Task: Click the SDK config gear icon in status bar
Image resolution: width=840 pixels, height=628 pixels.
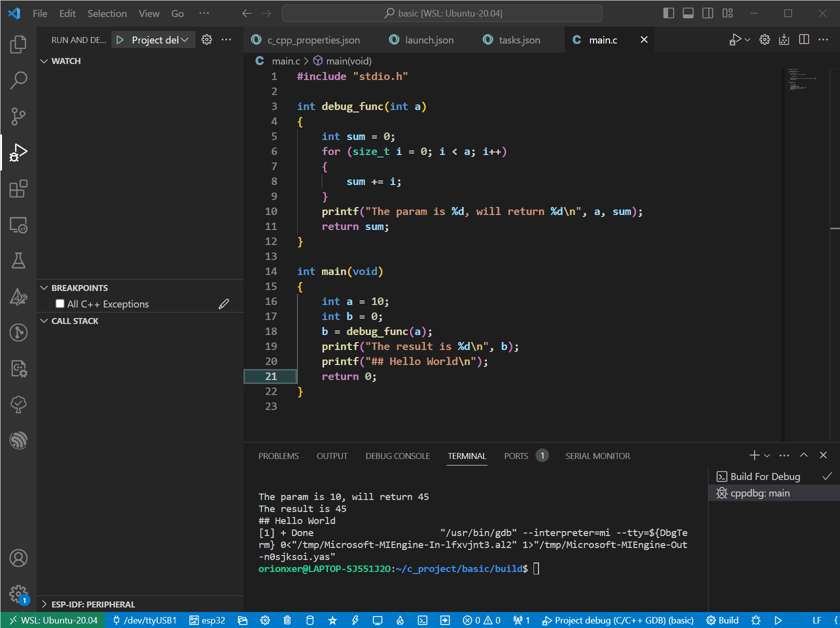Action: [265, 620]
